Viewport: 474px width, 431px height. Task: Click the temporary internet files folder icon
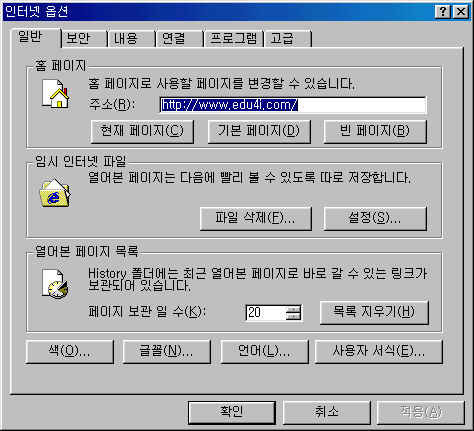55,193
